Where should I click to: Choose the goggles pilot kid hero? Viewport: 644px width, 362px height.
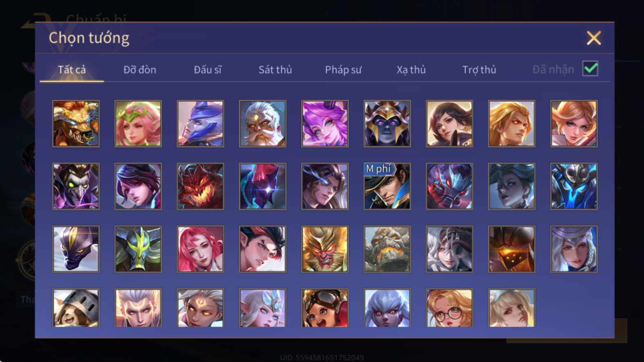pyautogui.click(x=325, y=308)
